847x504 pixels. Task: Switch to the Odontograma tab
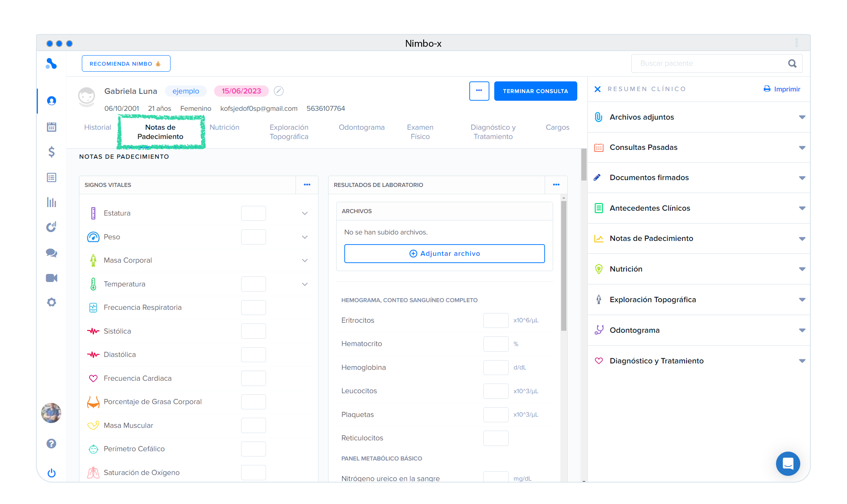click(361, 127)
